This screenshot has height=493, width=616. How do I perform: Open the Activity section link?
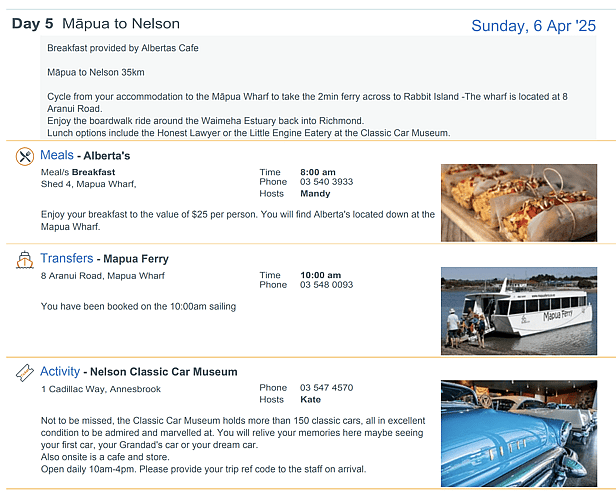[x=60, y=372]
